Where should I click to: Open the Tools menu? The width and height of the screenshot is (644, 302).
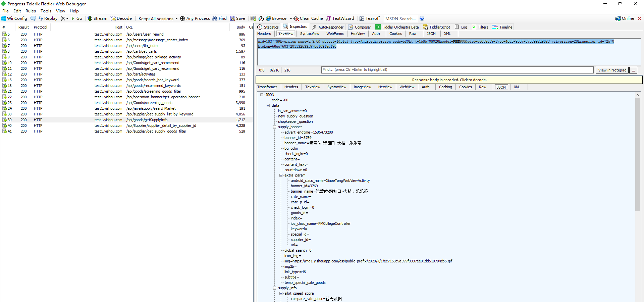tap(46, 11)
